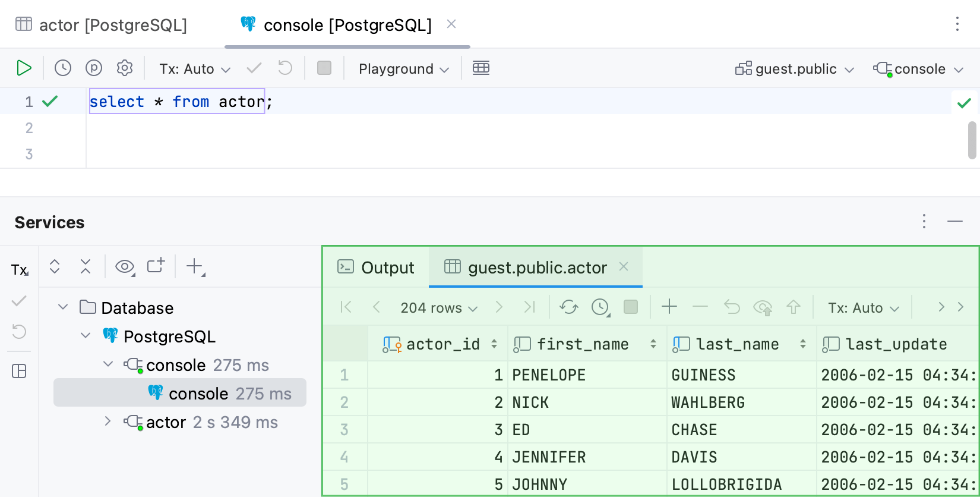Click the In-Editor Results table icon
980x497 pixels.
(x=481, y=68)
